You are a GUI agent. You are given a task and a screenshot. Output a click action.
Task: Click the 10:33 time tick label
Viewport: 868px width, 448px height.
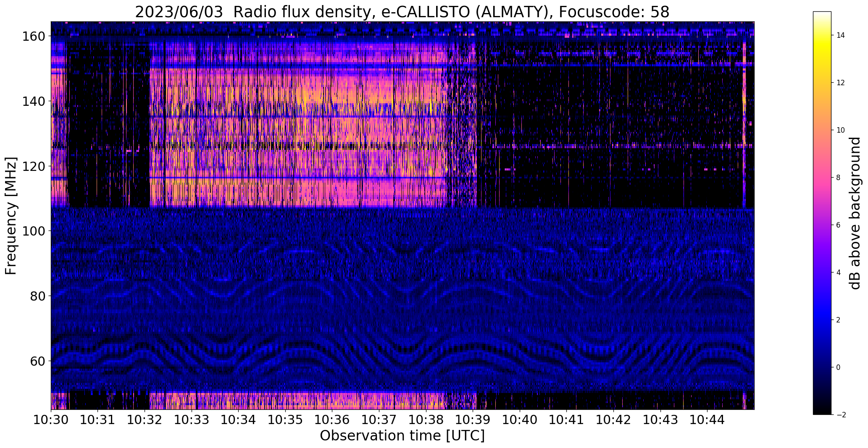pyautogui.click(x=192, y=419)
